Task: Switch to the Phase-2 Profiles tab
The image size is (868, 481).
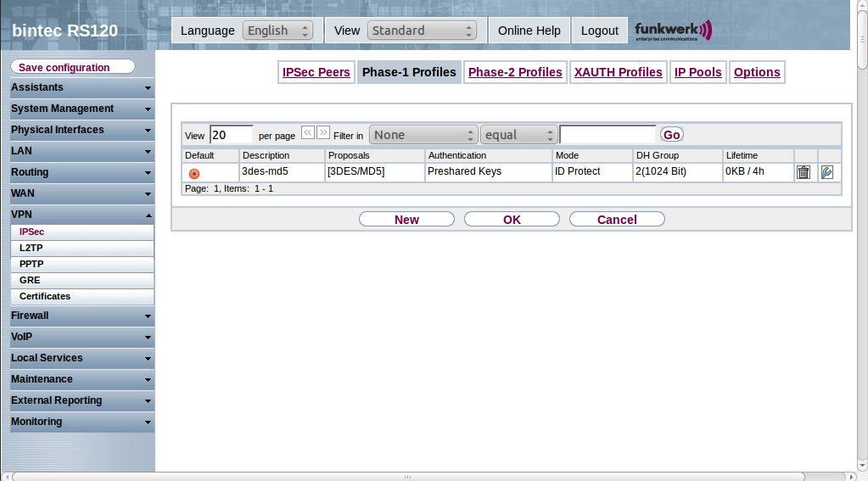Action: pos(515,72)
